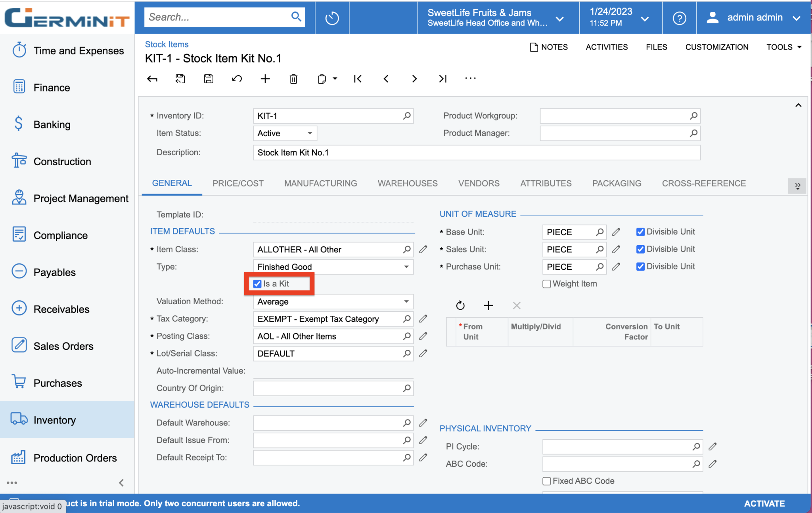The height and width of the screenshot is (513, 812).
Task: Open Inventory from the sidebar
Action: [x=54, y=420]
